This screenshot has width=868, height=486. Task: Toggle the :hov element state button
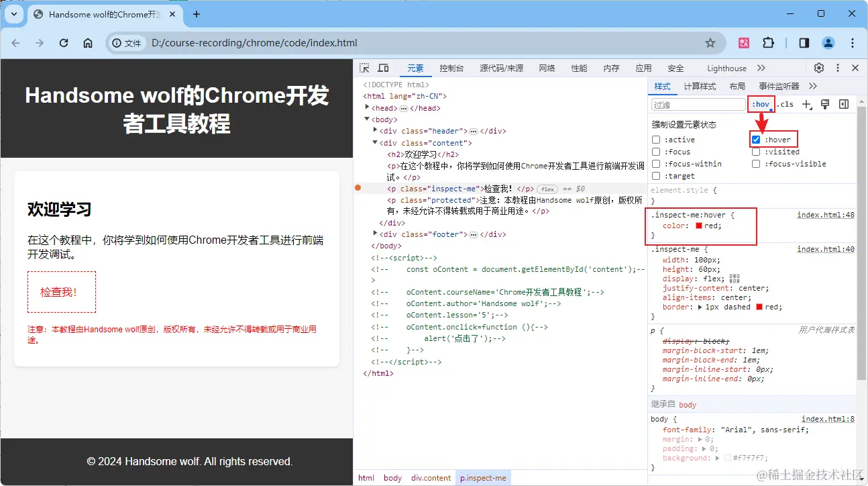tap(761, 104)
